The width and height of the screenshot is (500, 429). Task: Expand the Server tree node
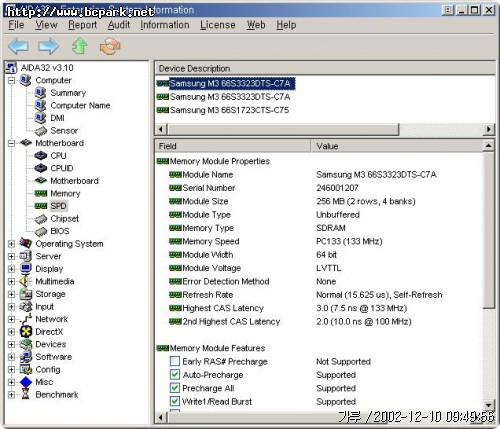tap(11, 256)
